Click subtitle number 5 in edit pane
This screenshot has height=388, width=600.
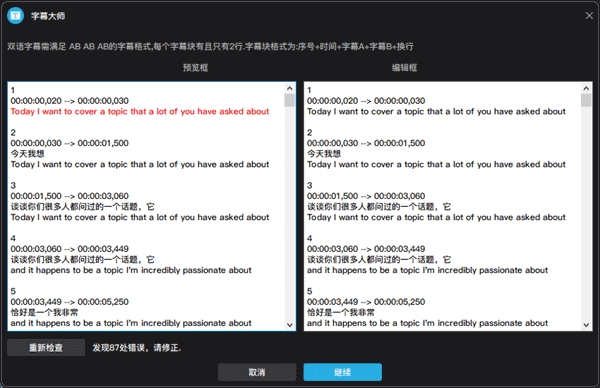pyautogui.click(x=310, y=291)
